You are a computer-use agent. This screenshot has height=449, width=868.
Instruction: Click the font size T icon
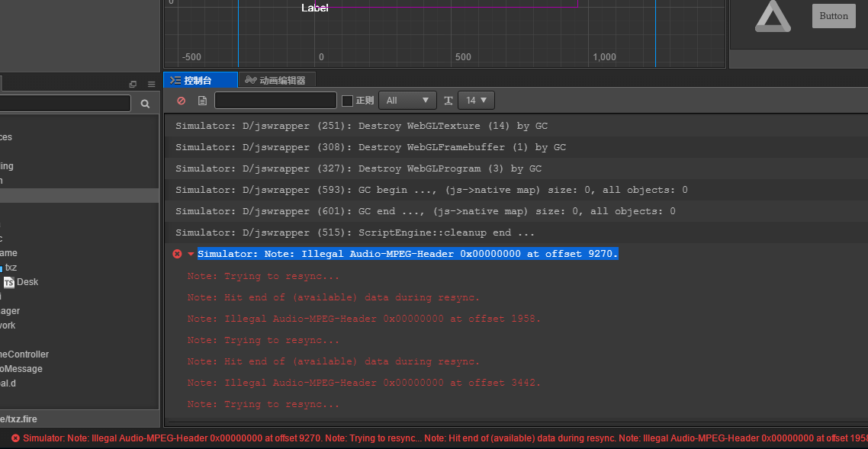(x=448, y=101)
